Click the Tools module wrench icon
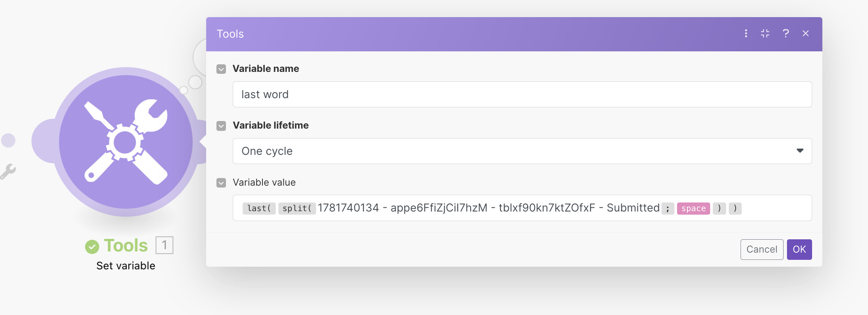 pyautogui.click(x=126, y=142)
